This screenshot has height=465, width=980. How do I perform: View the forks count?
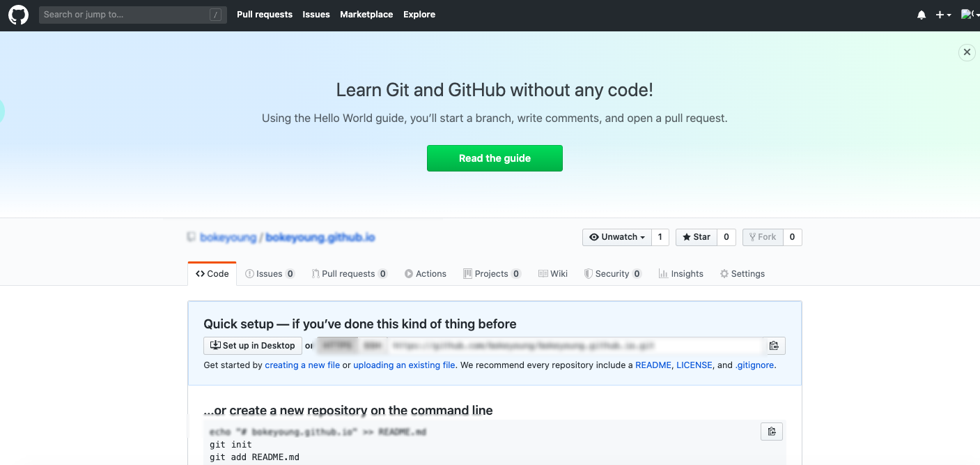click(793, 237)
